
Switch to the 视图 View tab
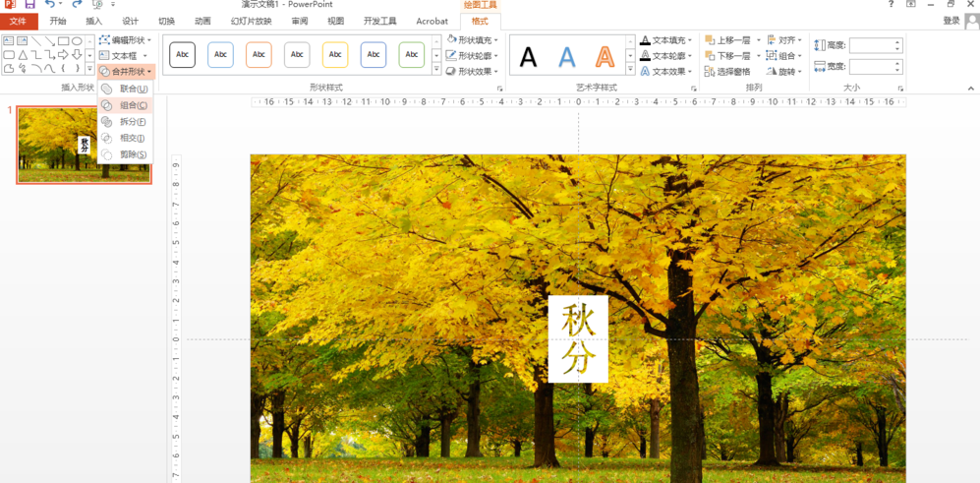click(x=335, y=22)
